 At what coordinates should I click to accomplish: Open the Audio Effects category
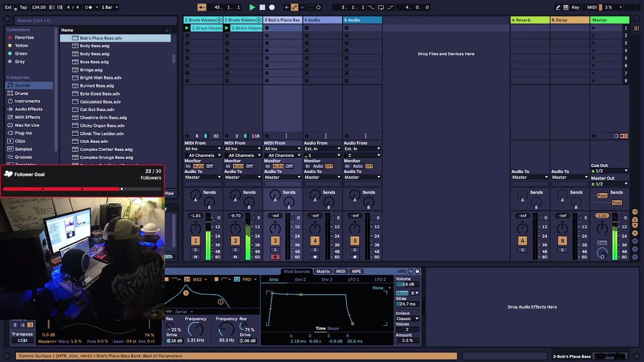(x=29, y=109)
